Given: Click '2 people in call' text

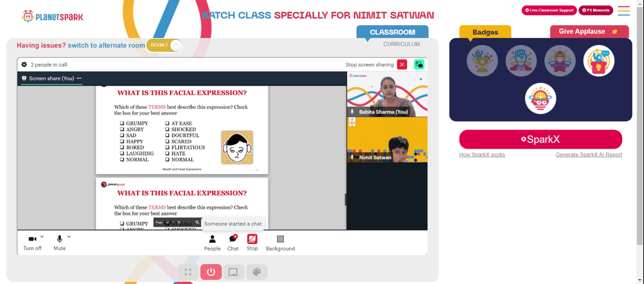Looking at the screenshot, I should 49,64.
